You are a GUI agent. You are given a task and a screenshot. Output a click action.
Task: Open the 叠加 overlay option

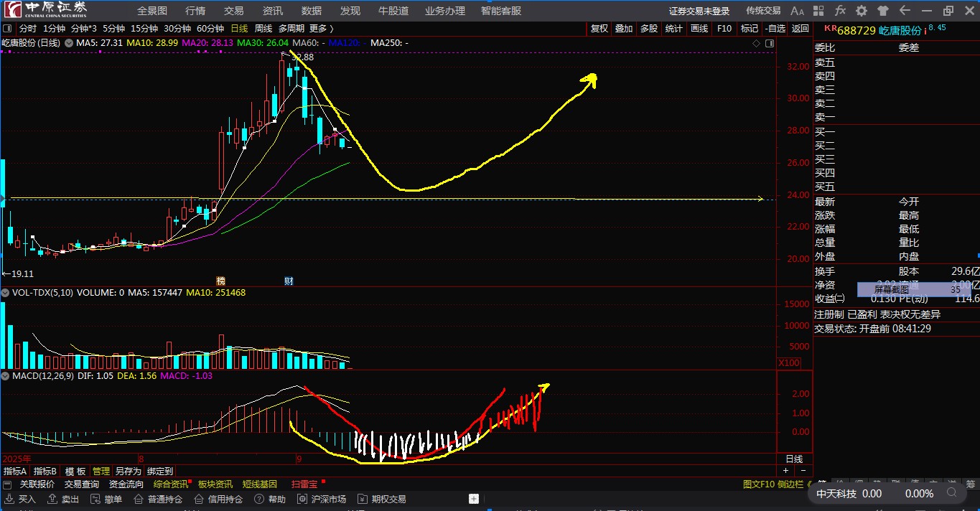point(624,29)
